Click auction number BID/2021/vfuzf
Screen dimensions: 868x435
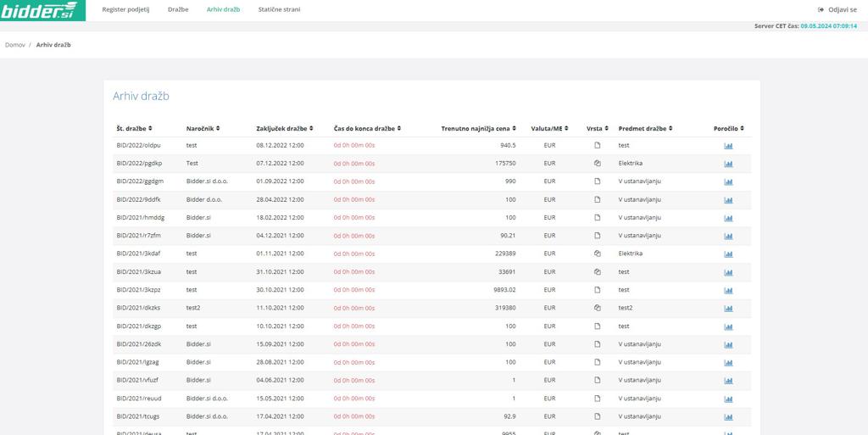(x=138, y=380)
